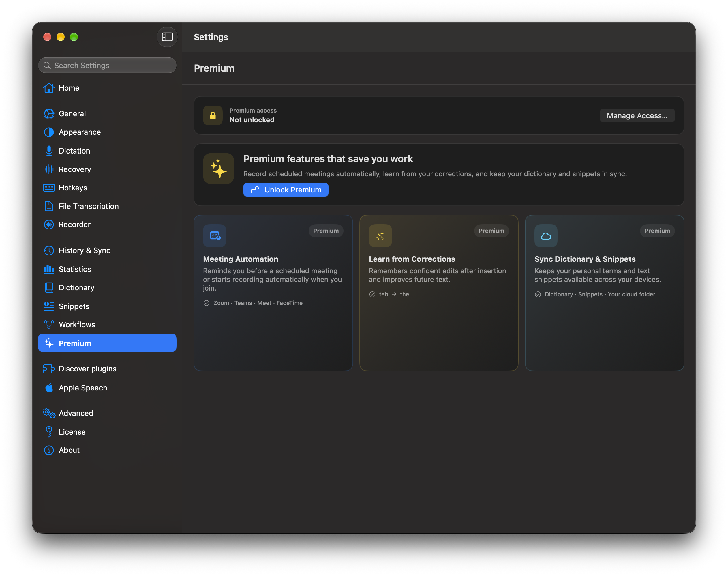
Task: Select the General gear icon
Action: click(49, 114)
